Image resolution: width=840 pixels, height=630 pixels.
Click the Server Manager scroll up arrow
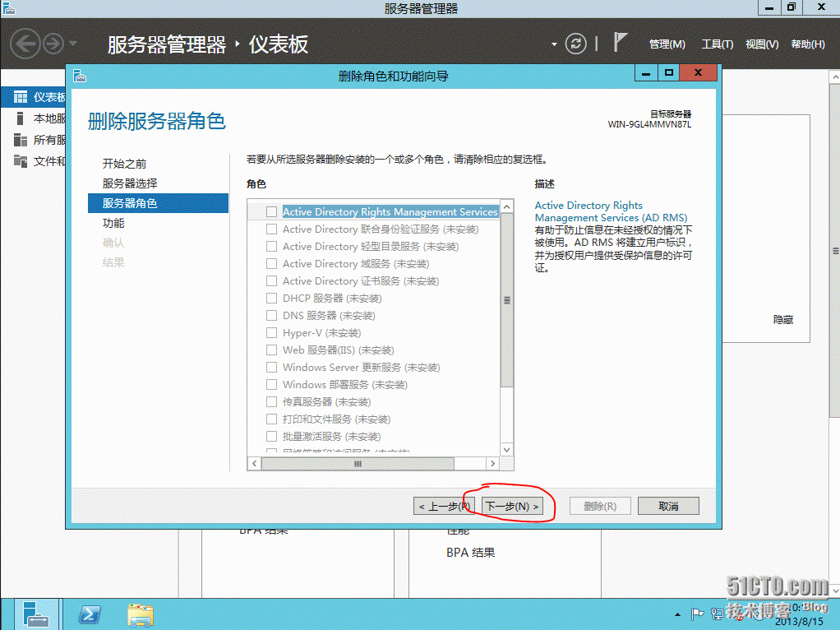tap(834, 76)
